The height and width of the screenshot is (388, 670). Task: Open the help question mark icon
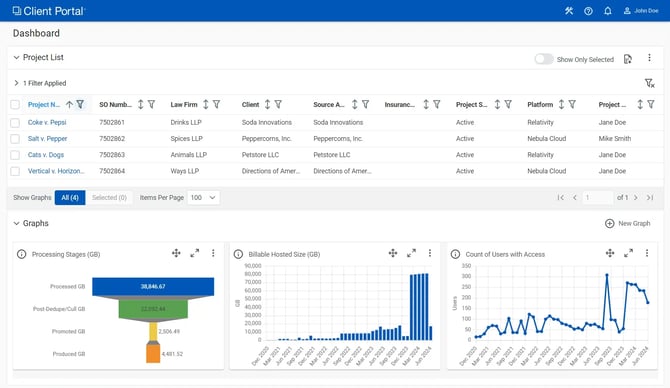[x=588, y=11]
